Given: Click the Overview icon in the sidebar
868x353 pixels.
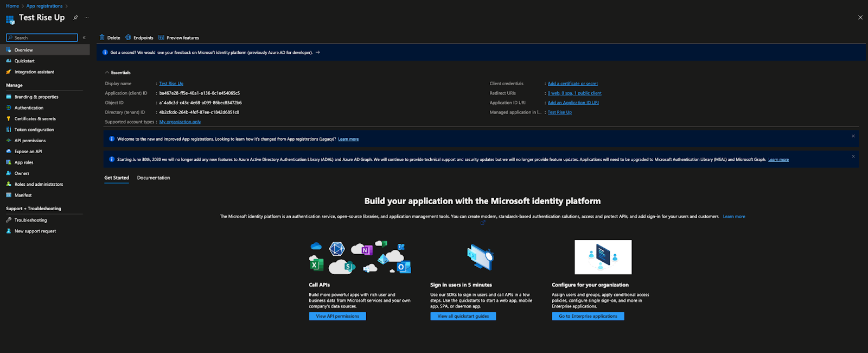Looking at the screenshot, I should (x=9, y=50).
